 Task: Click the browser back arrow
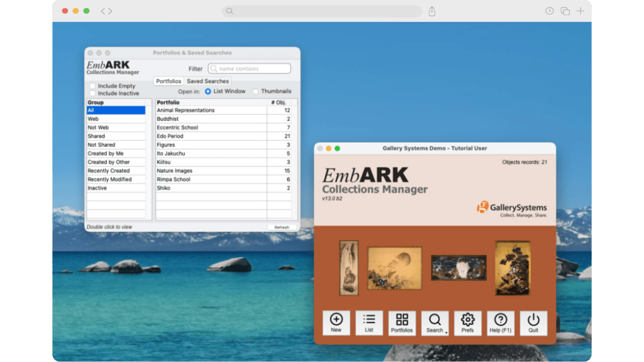point(103,11)
